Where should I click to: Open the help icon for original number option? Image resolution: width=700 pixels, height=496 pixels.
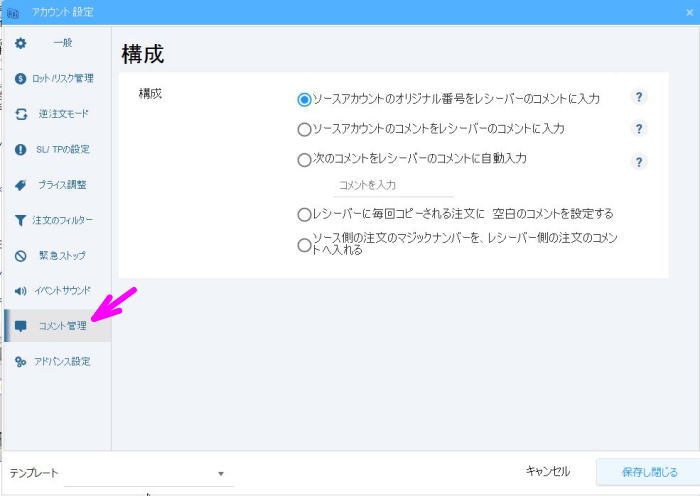pyautogui.click(x=639, y=97)
